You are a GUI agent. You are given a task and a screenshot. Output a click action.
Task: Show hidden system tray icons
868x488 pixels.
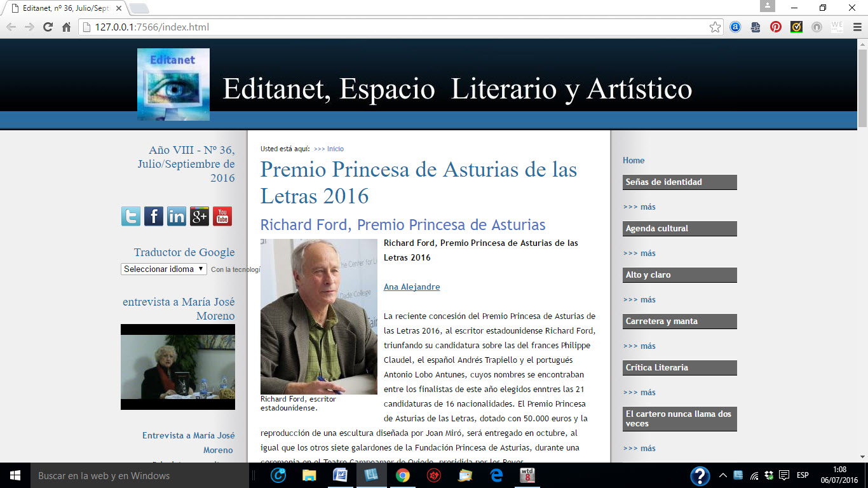[722, 475]
